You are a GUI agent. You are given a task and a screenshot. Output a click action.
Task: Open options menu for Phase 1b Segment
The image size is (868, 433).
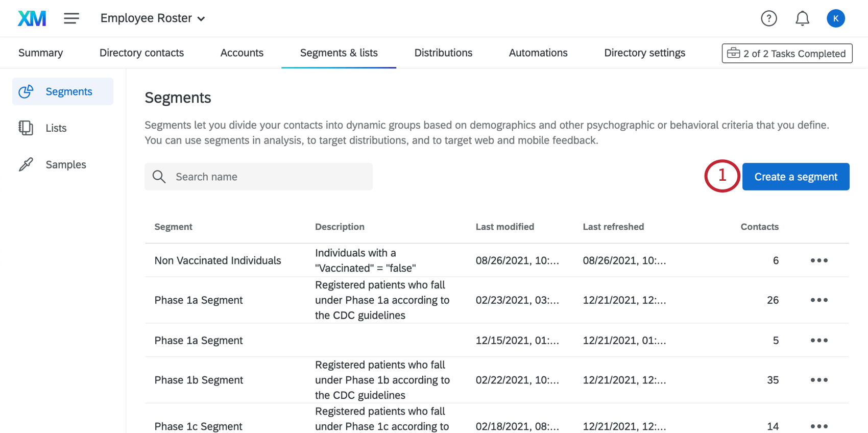819,380
